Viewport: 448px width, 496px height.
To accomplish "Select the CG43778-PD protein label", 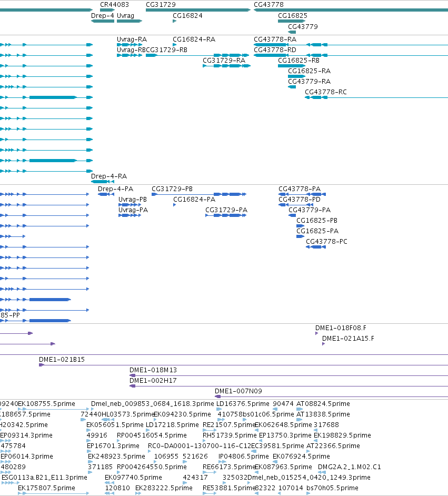I will click(x=300, y=199).
